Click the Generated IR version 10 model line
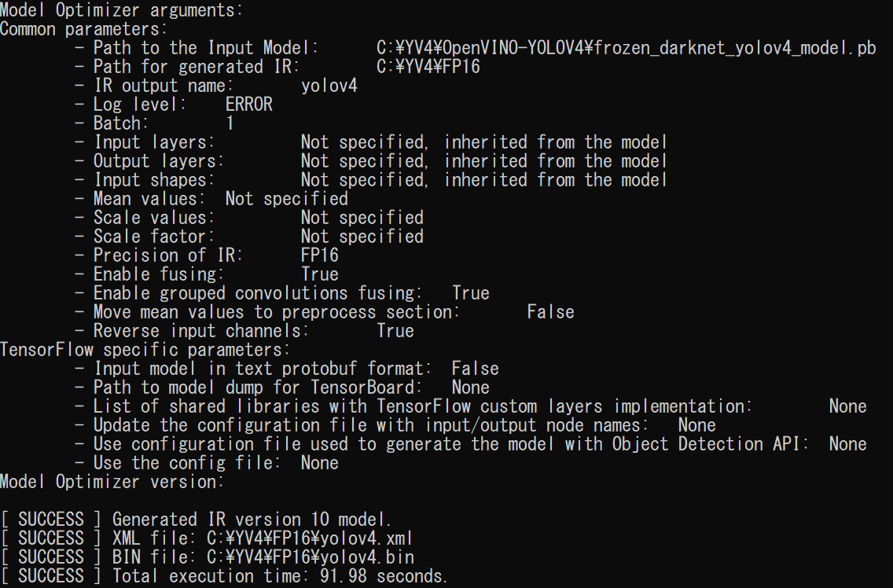Screen dimensions: 893x588 tap(252, 520)
